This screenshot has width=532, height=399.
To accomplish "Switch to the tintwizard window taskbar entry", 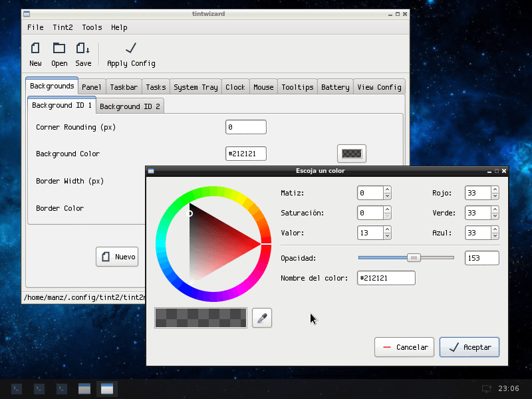I will coord(84,389).
